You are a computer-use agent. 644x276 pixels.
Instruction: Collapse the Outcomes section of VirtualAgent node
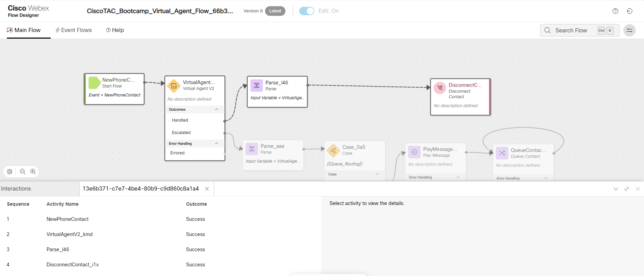click(x=216, y=110)
